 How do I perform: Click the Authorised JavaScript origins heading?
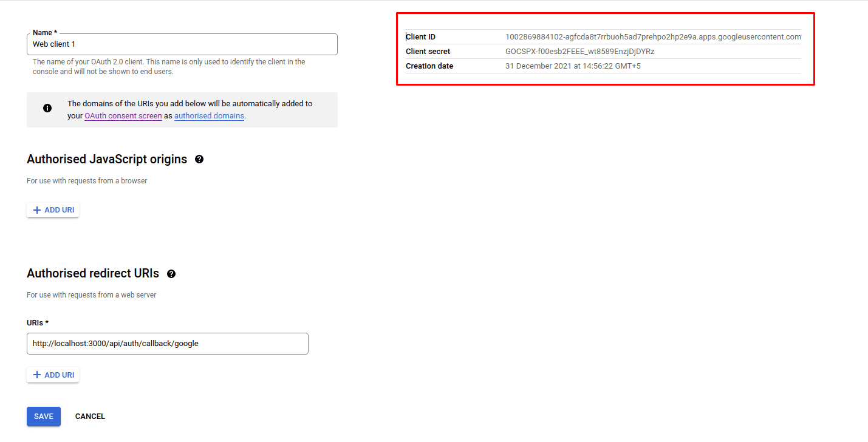(x=107, y=159)
